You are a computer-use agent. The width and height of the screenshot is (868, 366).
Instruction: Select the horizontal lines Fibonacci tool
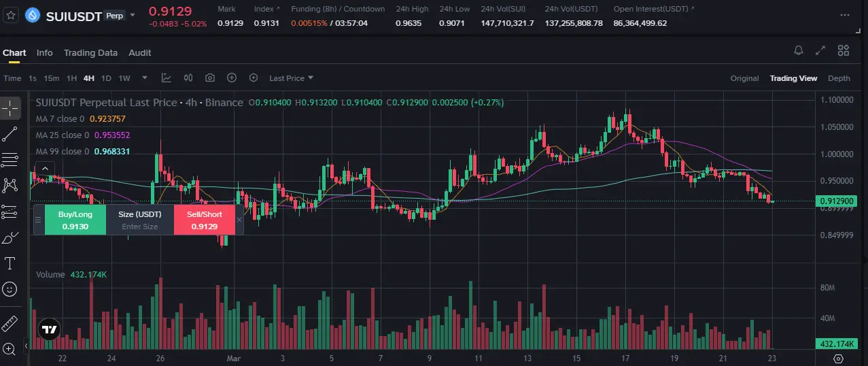point(10,160)
